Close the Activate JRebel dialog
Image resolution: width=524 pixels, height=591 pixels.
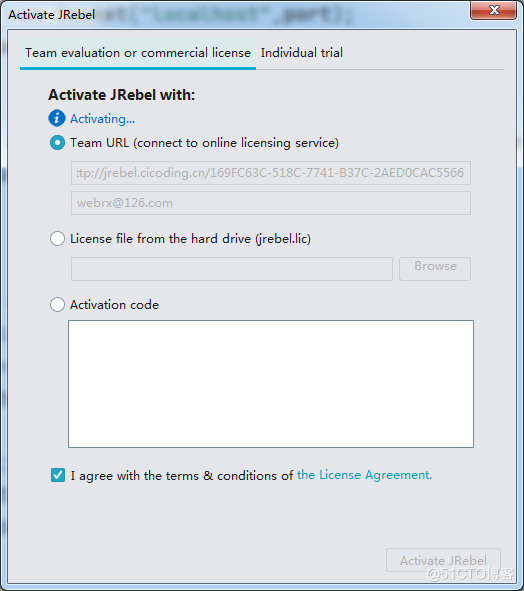pos(493,10)
